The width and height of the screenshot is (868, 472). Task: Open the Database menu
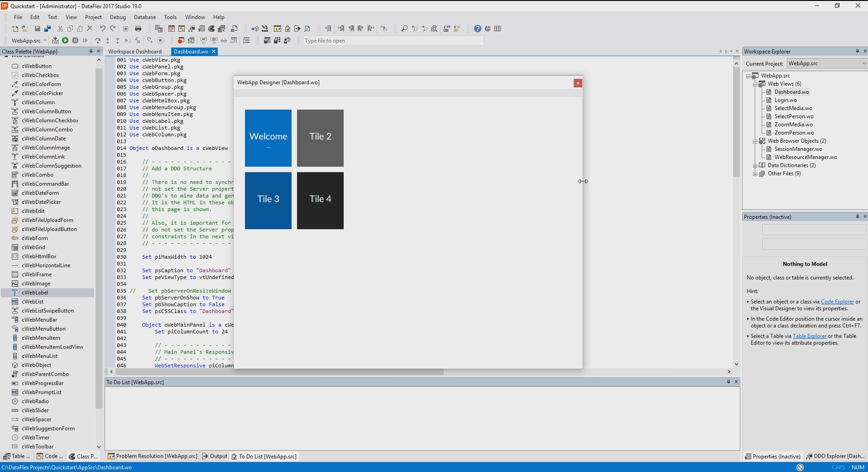coord(144,17)
